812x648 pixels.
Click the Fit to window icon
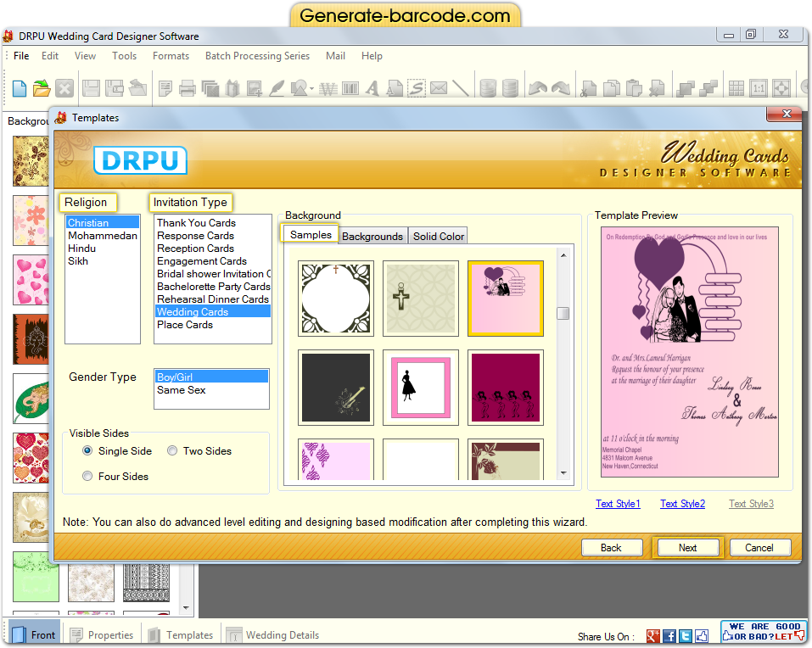click(x=781, y=88)
